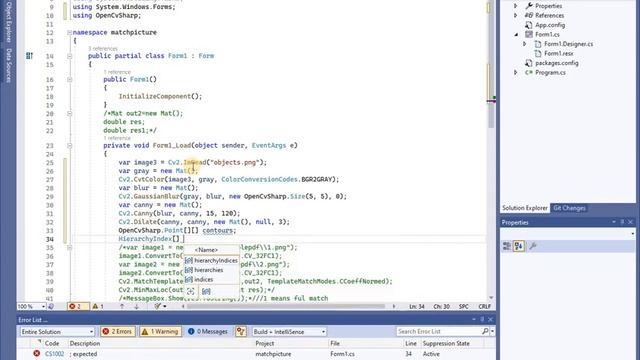
Task: Collapse the Form1 class outline
Action: coord(69,56)
